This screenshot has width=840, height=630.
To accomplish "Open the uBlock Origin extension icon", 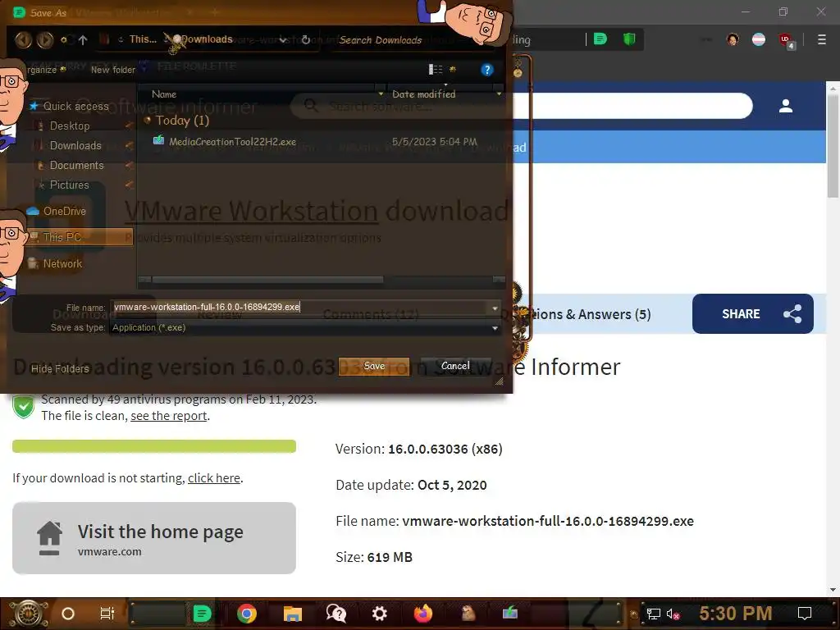I will pyautogui.click(x=786, y=40).
